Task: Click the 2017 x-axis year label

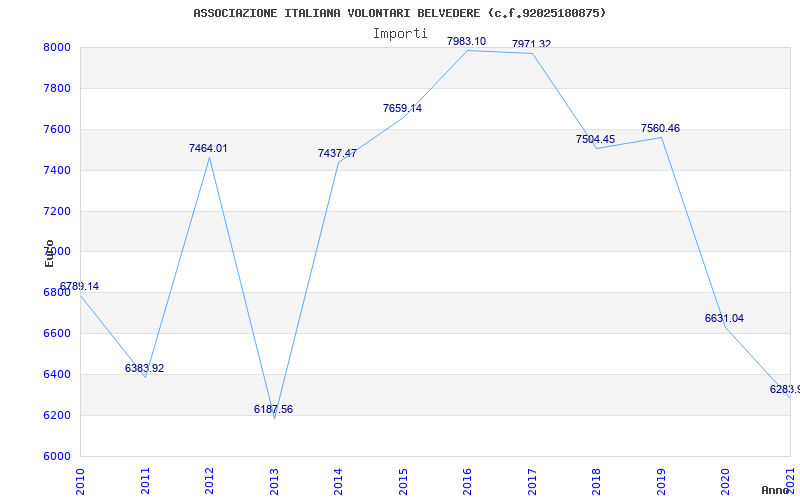Action: pos(533,481)
